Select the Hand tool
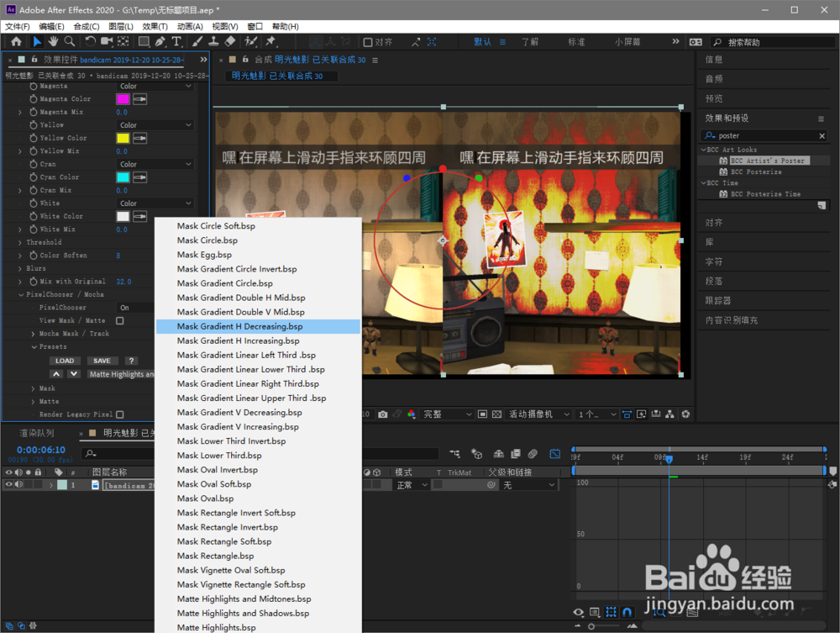Viewport: 840px width, 633px height. click(53, 41)
